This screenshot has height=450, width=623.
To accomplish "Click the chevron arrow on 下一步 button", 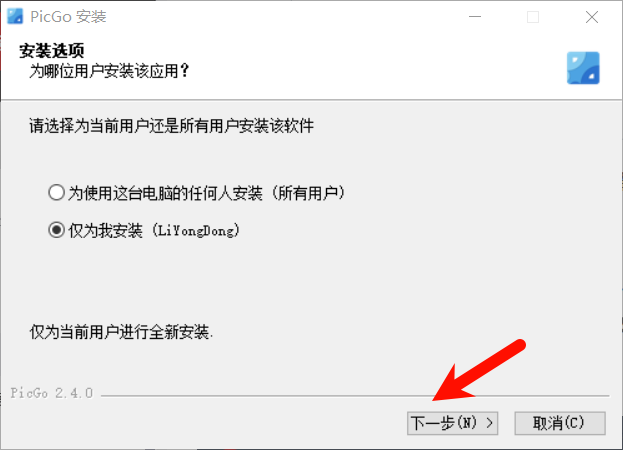I will point(490,423).
